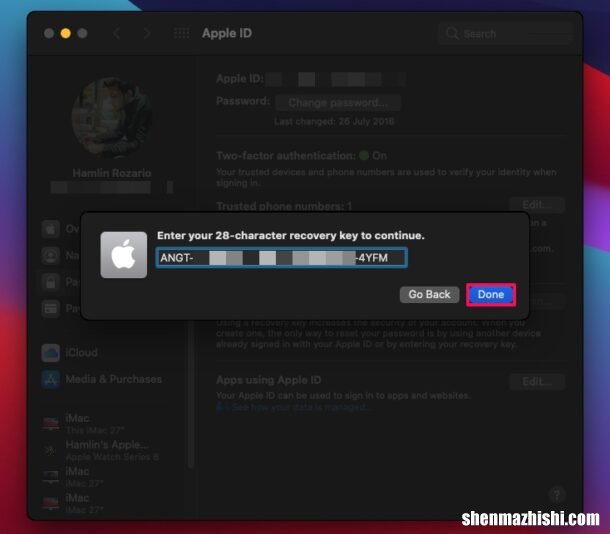This screenshot has width=610, height=534.
Task: Confirm the recovery key with Done
Action: point(491,294)
